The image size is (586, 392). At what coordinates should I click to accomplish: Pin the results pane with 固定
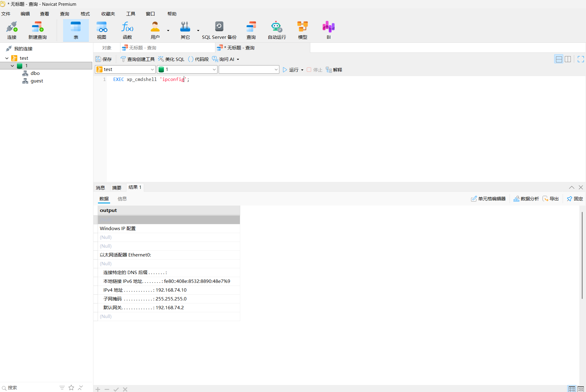coord(575,199)
